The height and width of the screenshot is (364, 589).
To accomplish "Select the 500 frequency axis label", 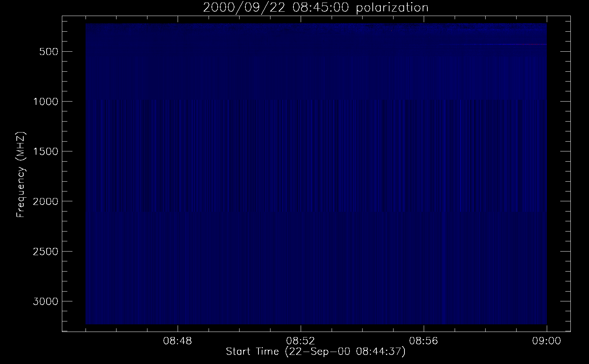I will (49, 52).
